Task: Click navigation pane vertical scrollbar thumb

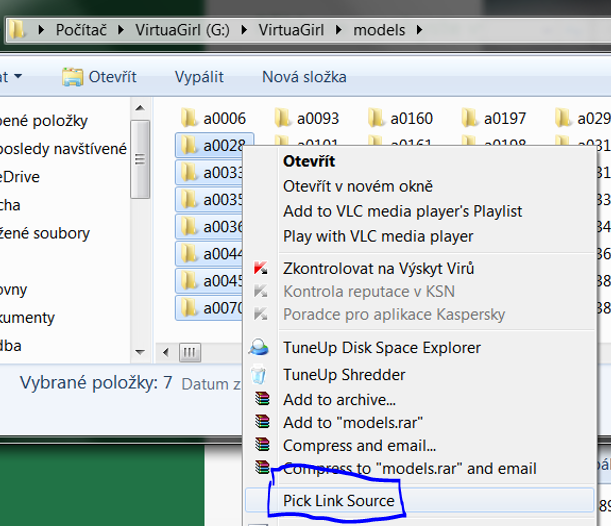Action: [140, 159]
